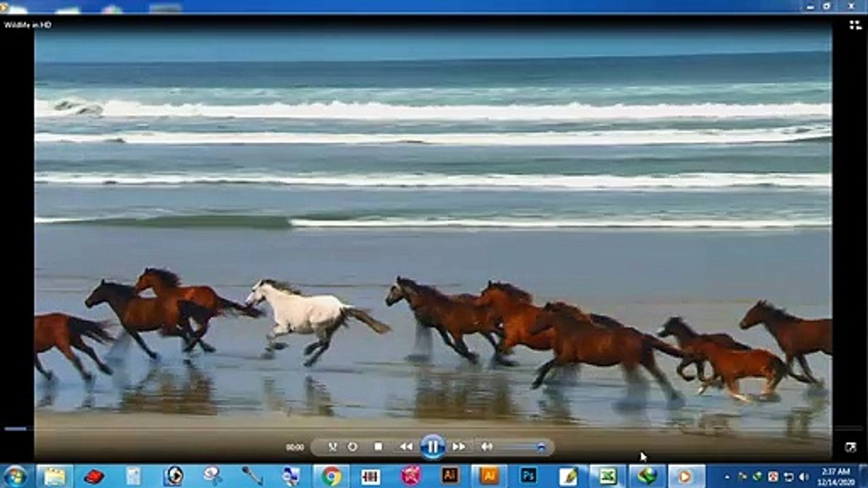This screenshot has height=488, width=868.
Task: Open the orange Adobe Illustrator taskbar icon
Action: point(489,476)
